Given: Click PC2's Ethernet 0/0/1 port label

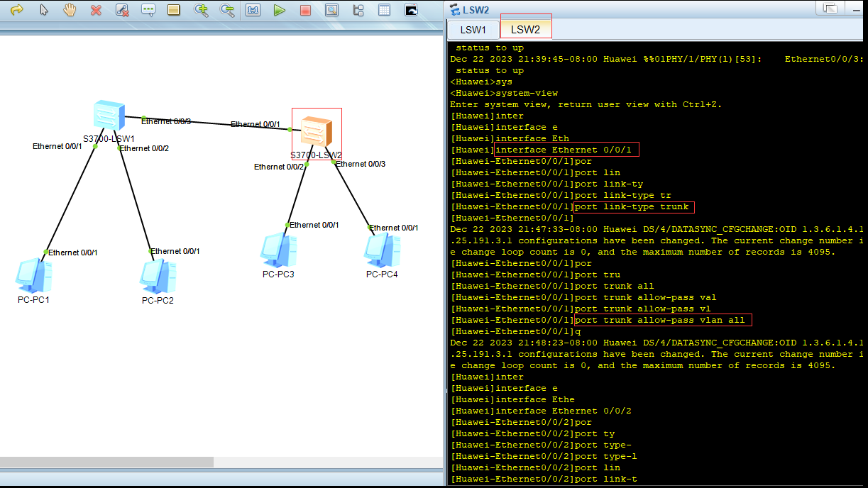Looking at the screenshot, I should coord(175,251).
